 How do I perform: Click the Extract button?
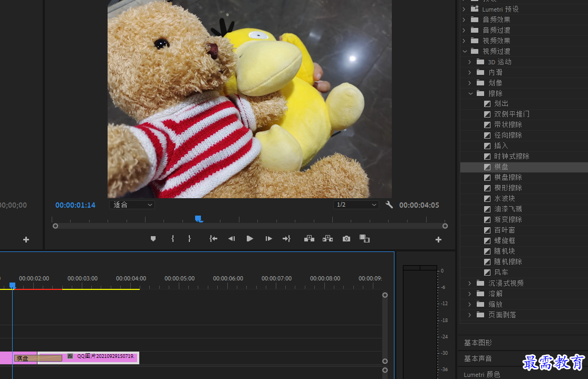pyautogui.click(x=327, y=239)
